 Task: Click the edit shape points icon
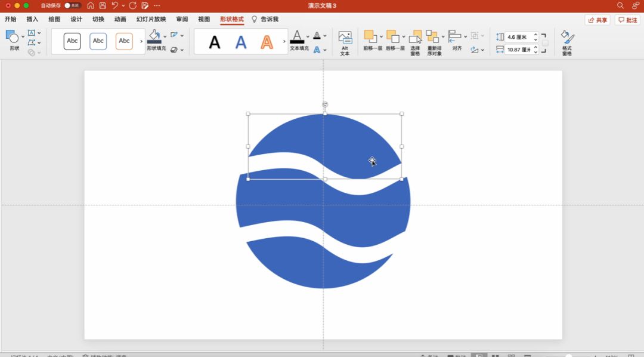click(32, 42)
